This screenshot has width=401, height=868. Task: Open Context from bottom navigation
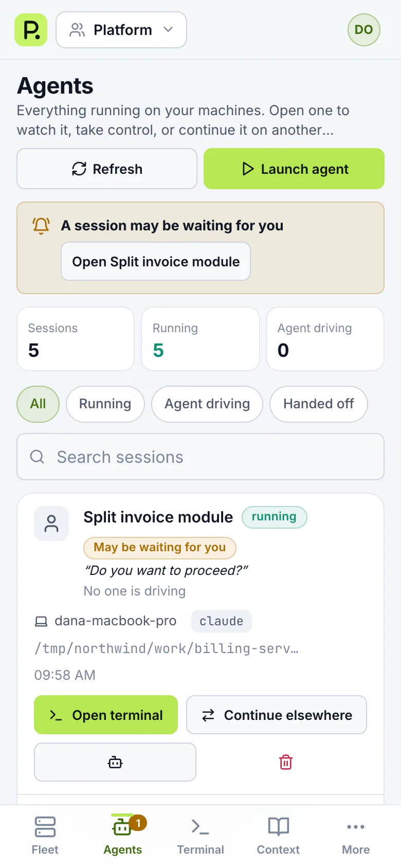point(278,836)
